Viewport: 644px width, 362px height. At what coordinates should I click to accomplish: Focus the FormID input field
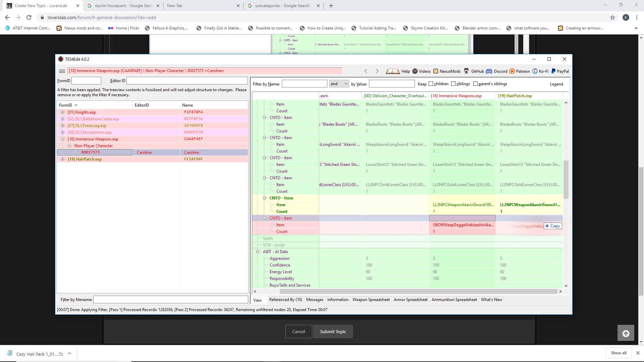coord(86,81)
